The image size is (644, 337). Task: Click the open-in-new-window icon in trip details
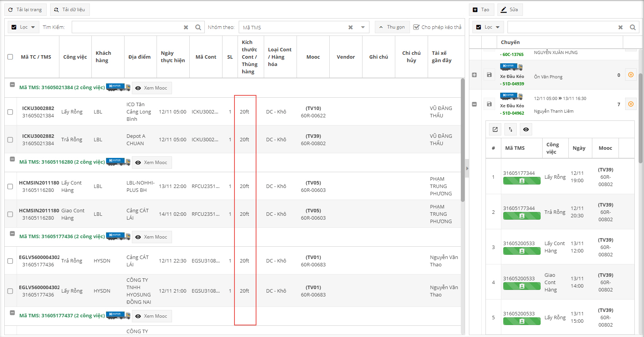point(495,129)
